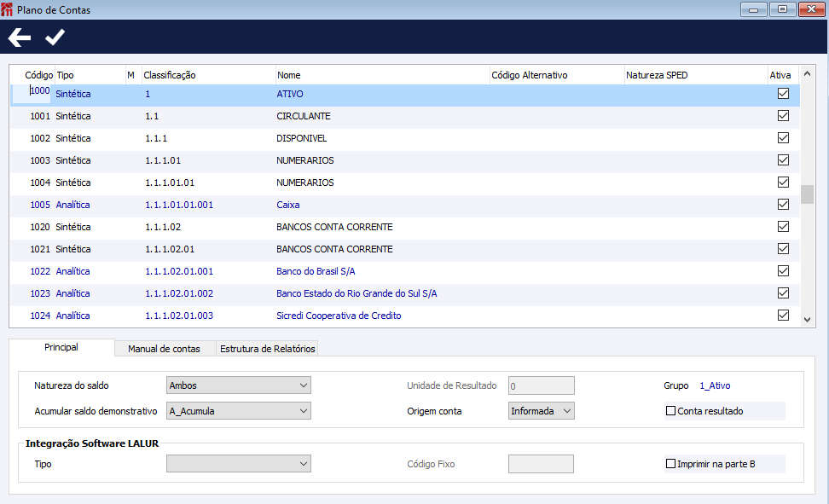Click Analítica type for code 1023
Screen dimensions: 829x504
pos(73,293)
